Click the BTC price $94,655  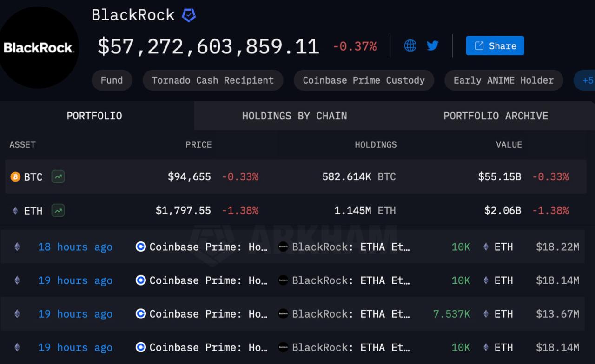coord(189,176)
